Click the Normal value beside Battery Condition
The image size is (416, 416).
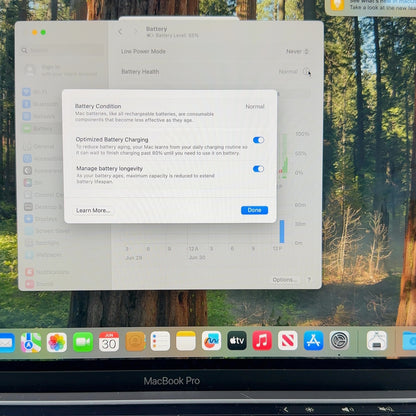(255, 106)
